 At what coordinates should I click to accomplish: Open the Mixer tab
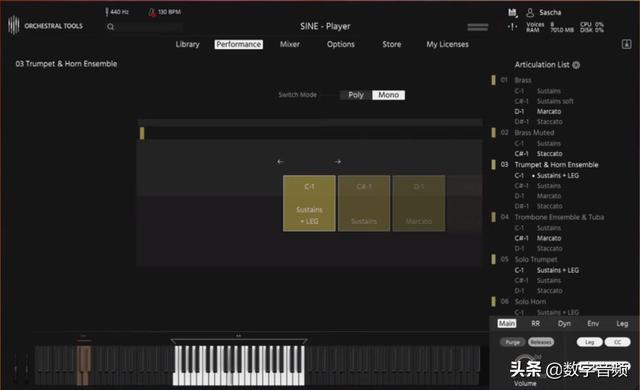(290, 44)
